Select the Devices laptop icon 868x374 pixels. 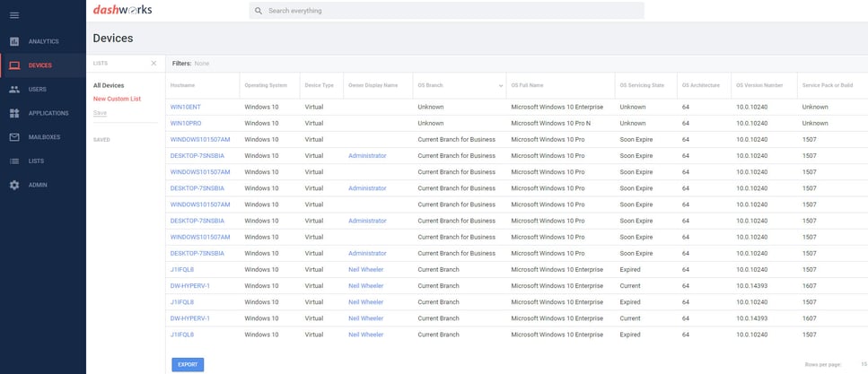(x=14, y=65)
